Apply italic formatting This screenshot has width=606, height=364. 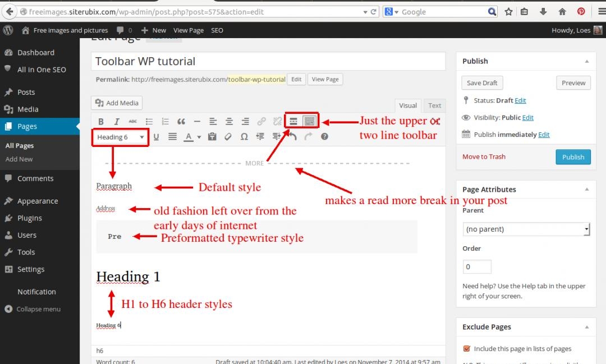coord(117,121)
